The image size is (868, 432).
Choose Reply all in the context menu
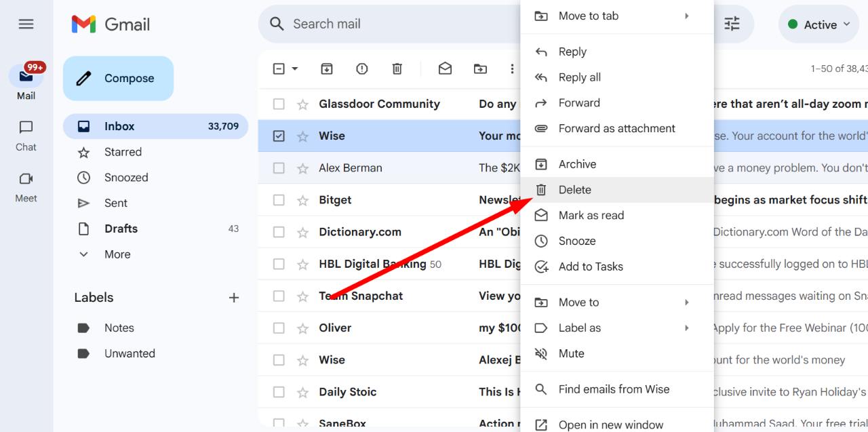[x=617, y=77]
